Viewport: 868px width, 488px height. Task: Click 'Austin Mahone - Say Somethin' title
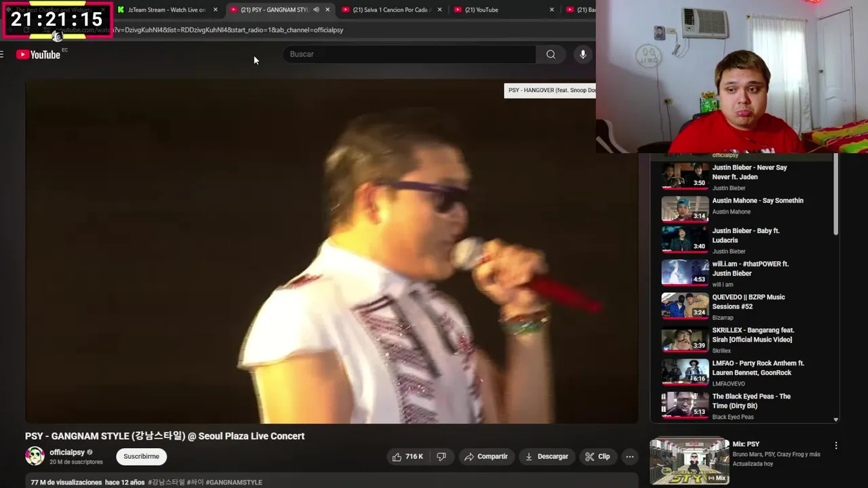(757, 201)
